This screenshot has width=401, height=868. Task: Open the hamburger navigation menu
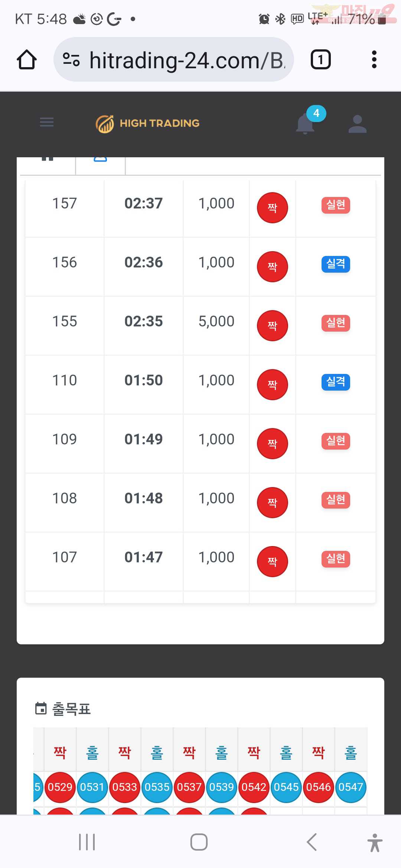[47, 122]
